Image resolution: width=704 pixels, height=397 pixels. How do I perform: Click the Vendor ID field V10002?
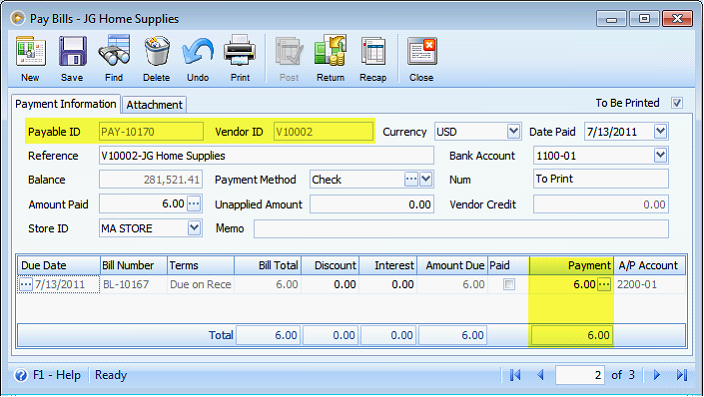click(x=323, y=132)
